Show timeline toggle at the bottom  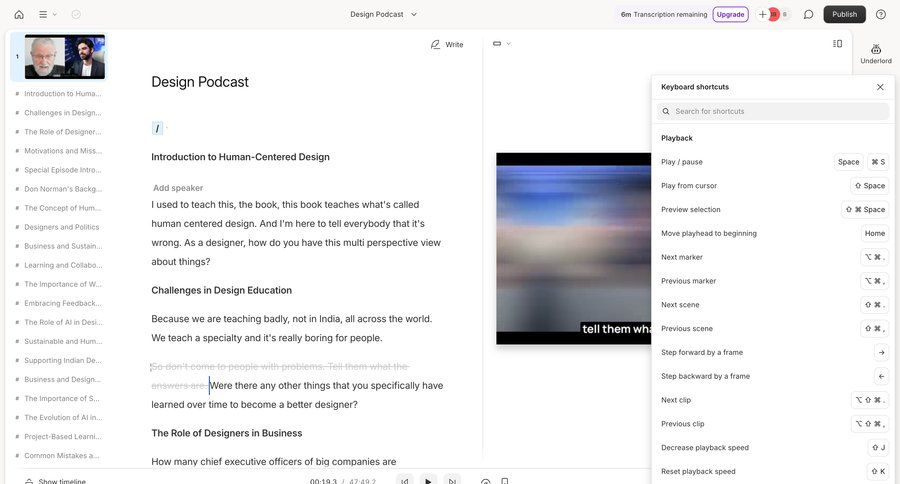53,481
